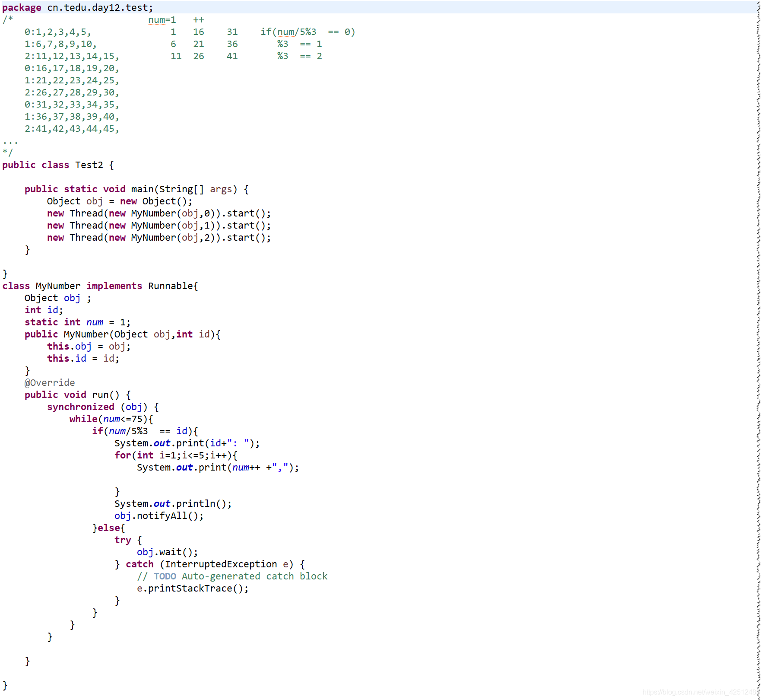Click the MyNumber(obj,0) thread start line
The width and height of the screenshot is (764, 700).
(159, 213)
